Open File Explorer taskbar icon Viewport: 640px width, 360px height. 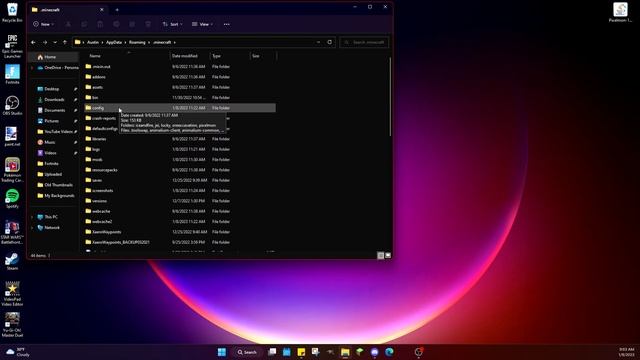tap(345, 352)
